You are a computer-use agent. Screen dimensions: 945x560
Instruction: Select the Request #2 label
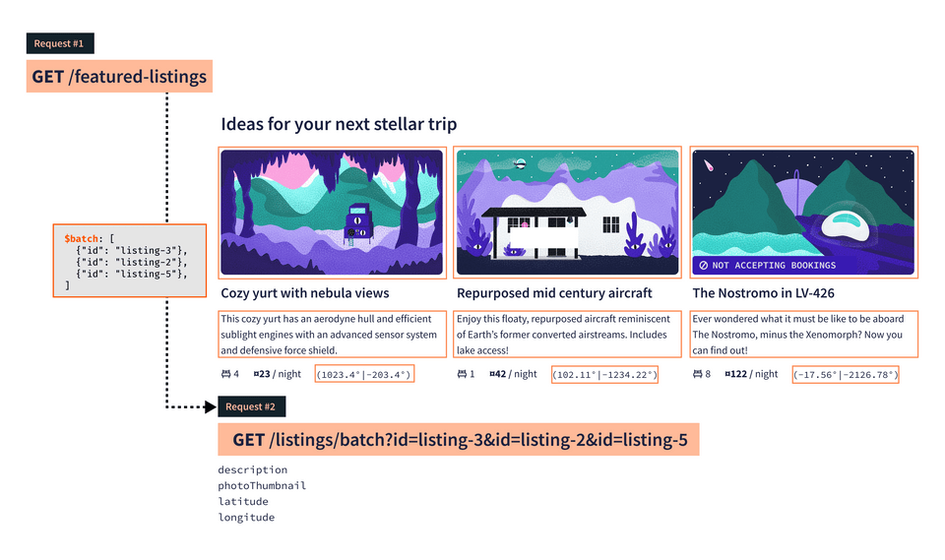tap(251, 406)
